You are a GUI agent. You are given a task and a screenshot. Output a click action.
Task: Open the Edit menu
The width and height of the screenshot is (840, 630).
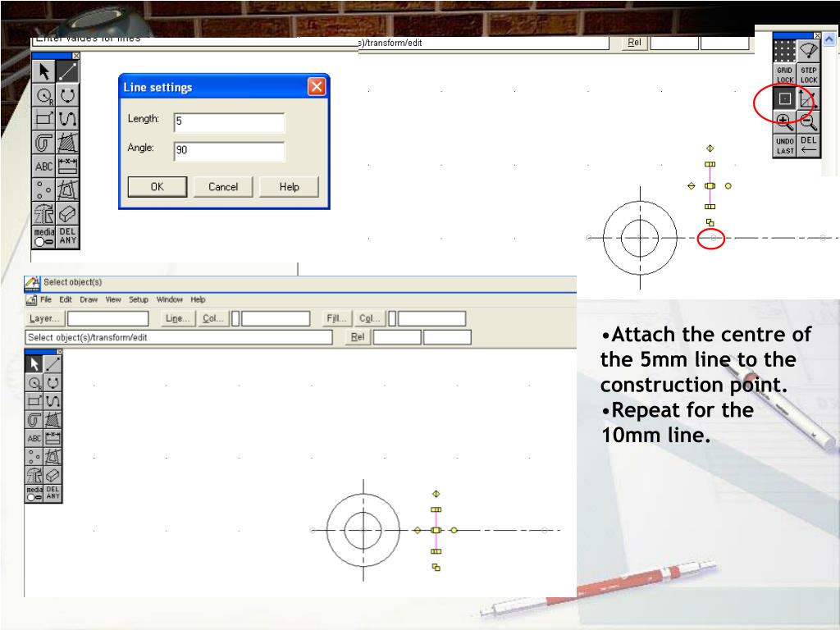tap(66, 299)
